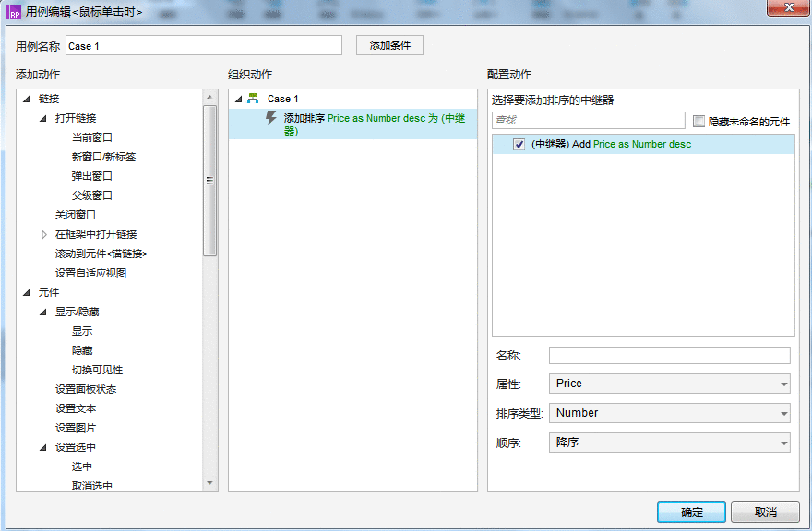Cancel with the 取消 button
The width and height of the screenshot is (812, 531).
(x=765, y=512)
